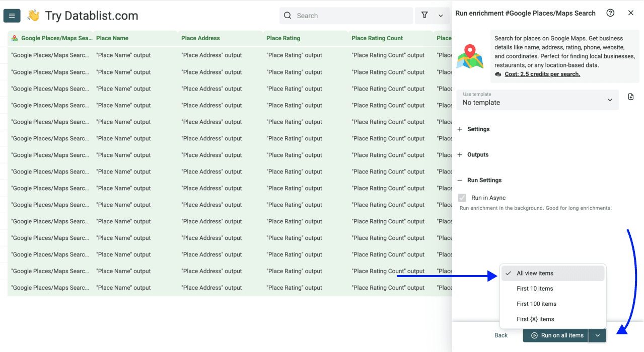Enable the Run in Async checkbox
This screenshot has width=644, height=352.
[462, 197]
